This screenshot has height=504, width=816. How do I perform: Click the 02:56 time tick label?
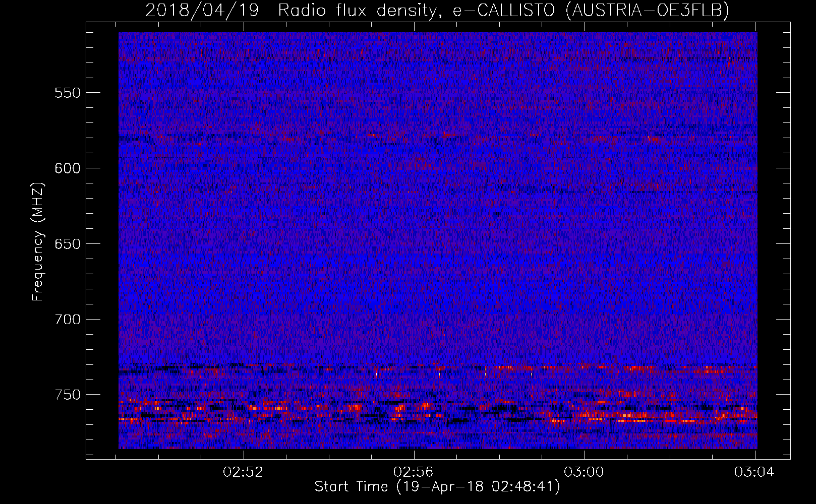[x=414, y=472]
